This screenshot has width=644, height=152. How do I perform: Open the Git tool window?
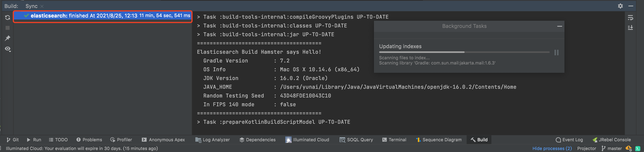(x=13, y=140)
